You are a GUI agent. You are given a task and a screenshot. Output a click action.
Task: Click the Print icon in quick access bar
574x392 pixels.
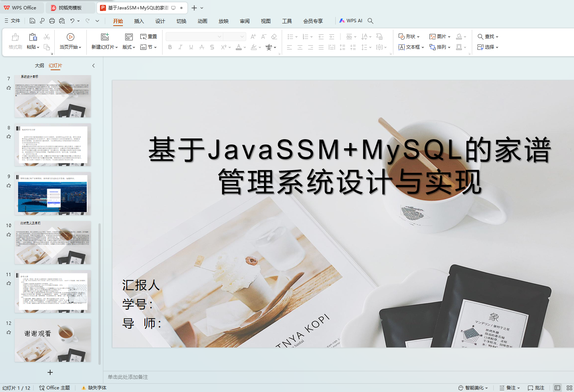52,21
